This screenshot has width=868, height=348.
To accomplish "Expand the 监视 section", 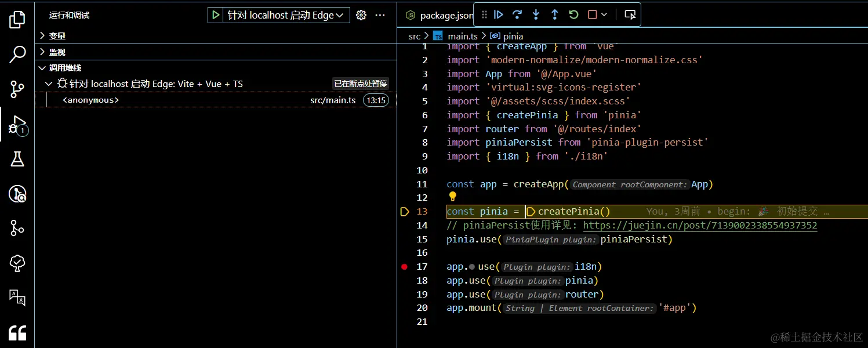I will [216, 52].
